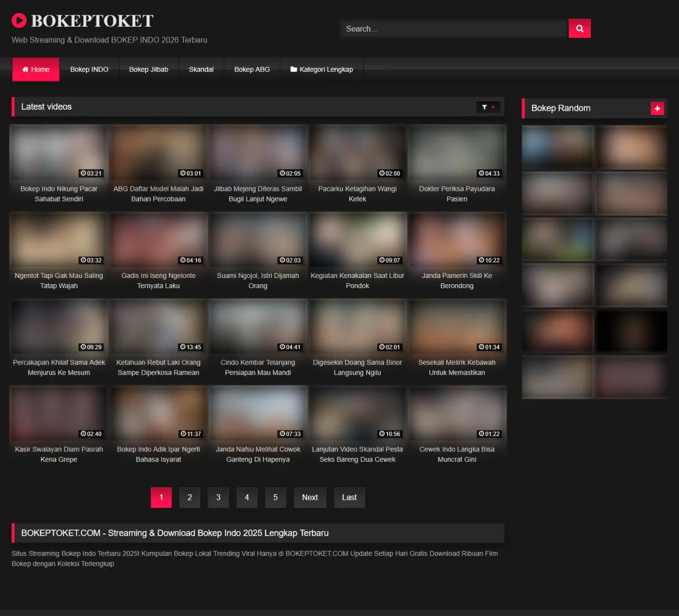
Task: Click the funnel filter icon in Latest videos
Action: coord(484,107)
